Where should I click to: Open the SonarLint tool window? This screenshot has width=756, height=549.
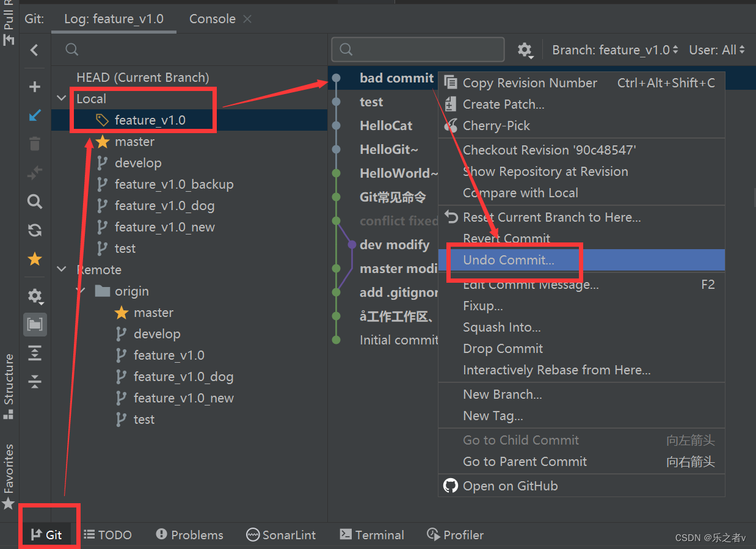[x=281, y=535]
